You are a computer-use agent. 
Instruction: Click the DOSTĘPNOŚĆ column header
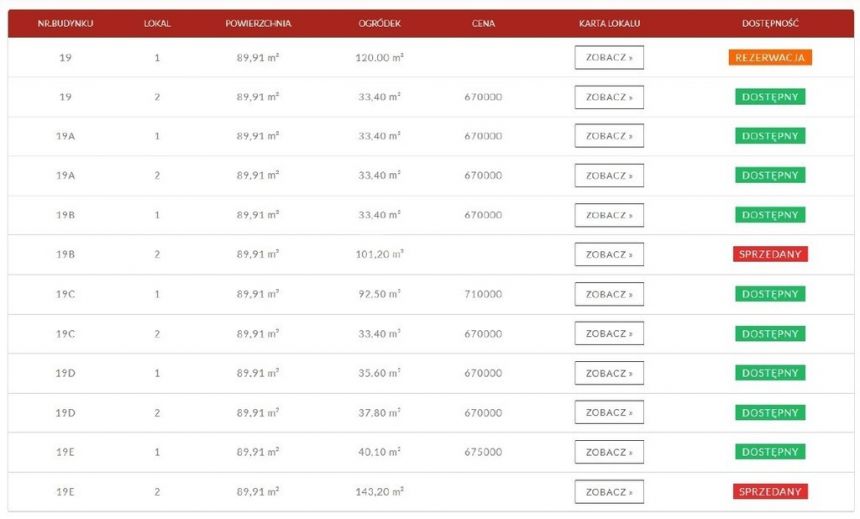770,24
